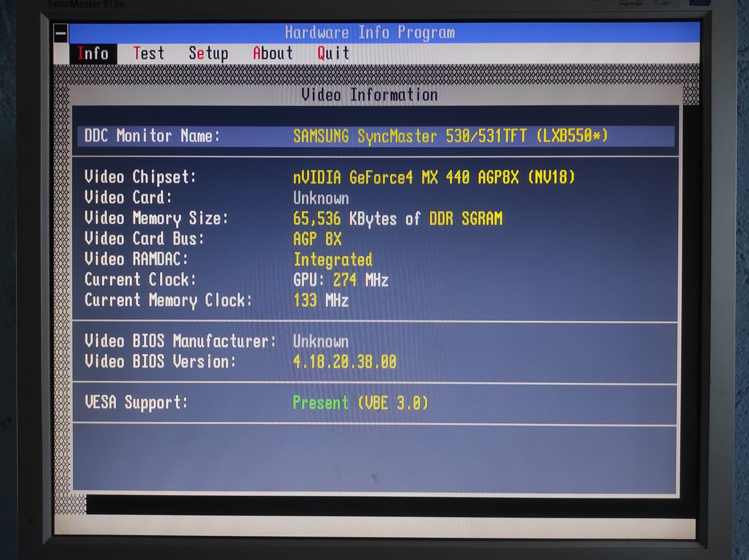Click the Hardware Info Program title bar

click(x=369, y=32)
